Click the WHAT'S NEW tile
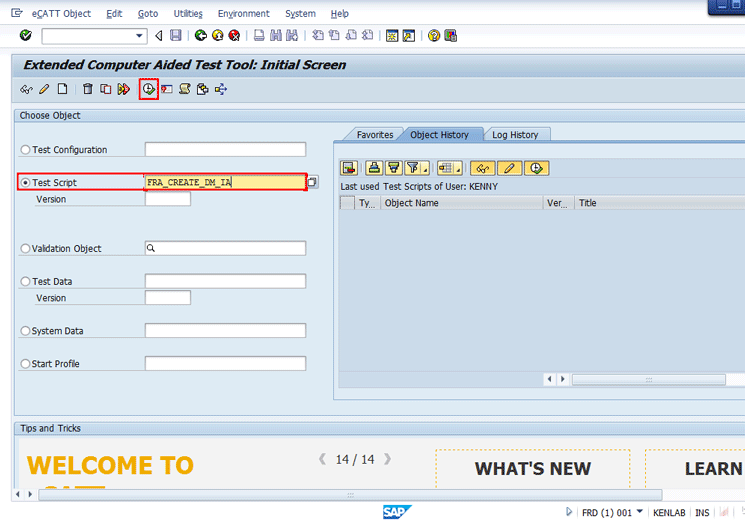The width and height of the screenshot is (745, 521). point(533,469)
